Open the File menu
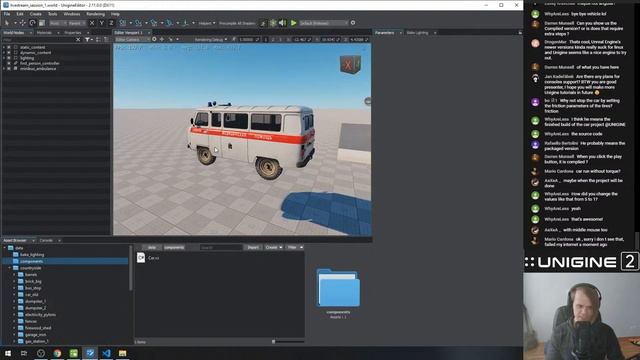This screenshot has height=360, width=640. tap(7, 14)
